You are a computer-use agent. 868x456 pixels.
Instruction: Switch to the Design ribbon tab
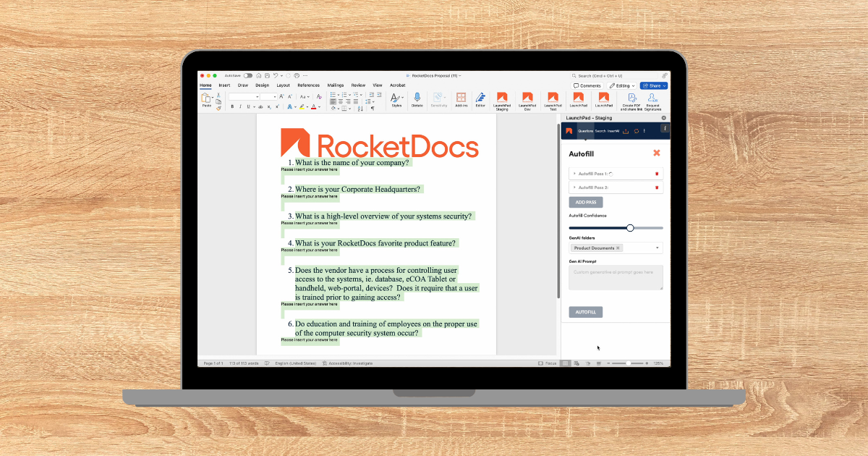262,85
